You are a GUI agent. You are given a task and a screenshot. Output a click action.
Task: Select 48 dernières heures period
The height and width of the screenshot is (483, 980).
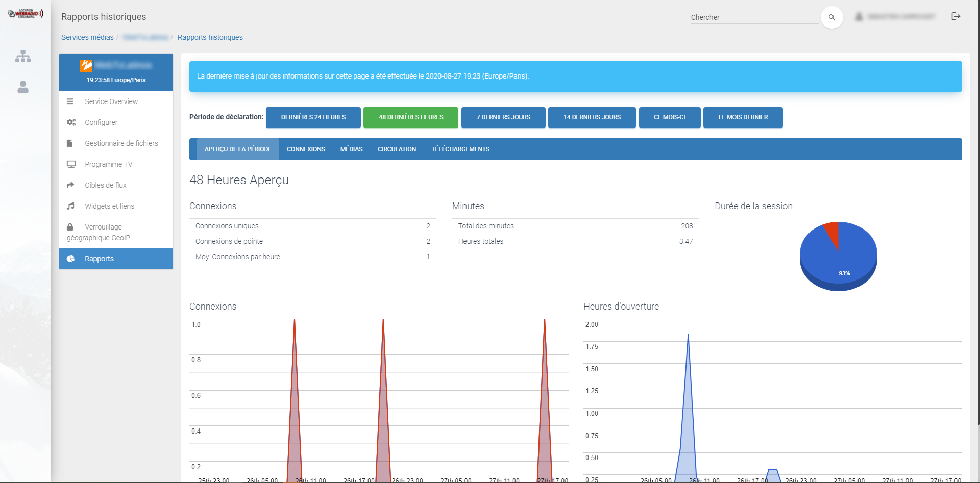click(x=411, y=117)
